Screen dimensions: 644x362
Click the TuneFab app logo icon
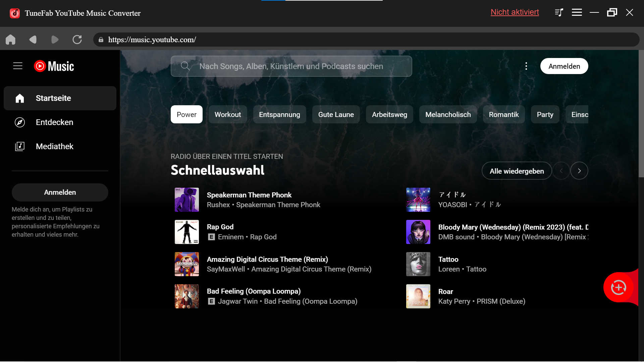[x=14, y=13]
